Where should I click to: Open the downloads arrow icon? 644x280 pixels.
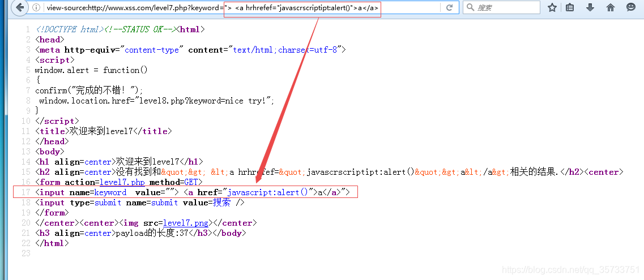click(x=590, y=7)
